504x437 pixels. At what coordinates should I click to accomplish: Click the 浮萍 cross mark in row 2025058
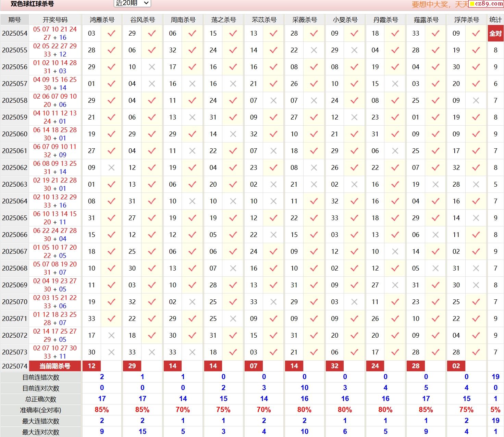(x=476, y=101)
